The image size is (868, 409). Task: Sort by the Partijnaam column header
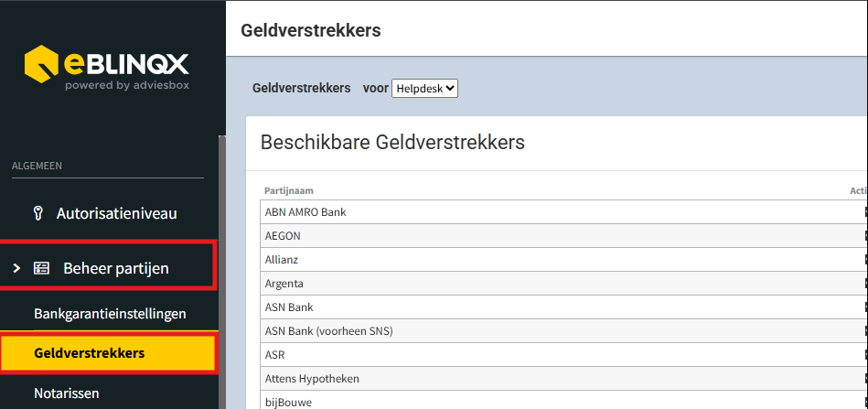pos(289,191)
